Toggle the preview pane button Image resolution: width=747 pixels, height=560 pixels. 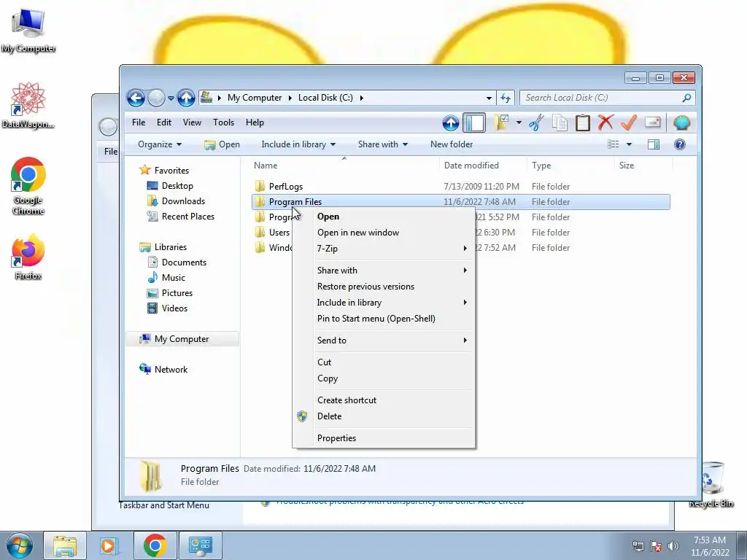(654, 144)
